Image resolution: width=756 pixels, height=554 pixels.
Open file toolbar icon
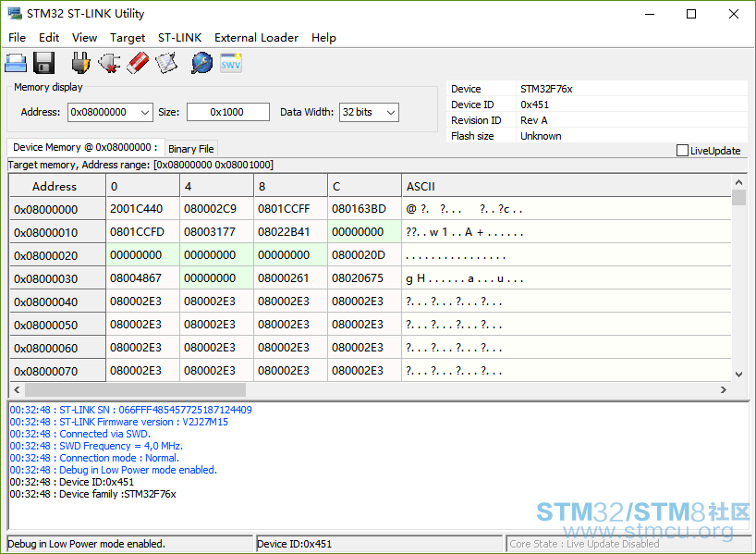tap(16, 63)
